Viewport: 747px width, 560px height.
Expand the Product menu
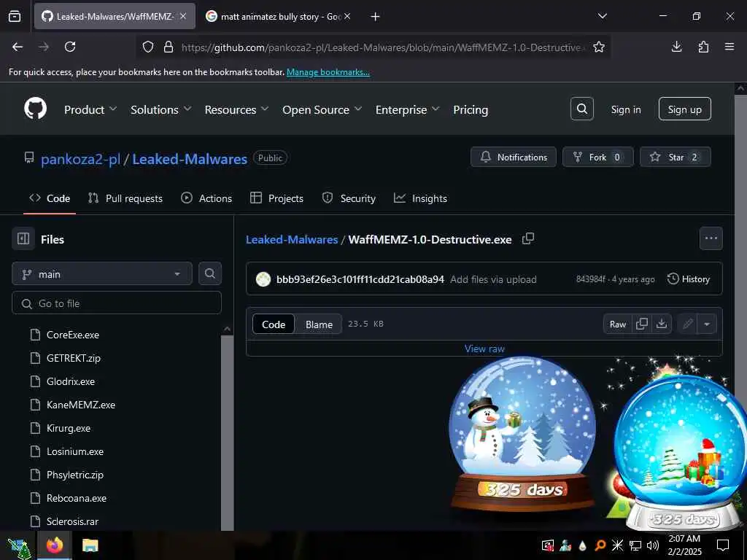coord(90,109)
